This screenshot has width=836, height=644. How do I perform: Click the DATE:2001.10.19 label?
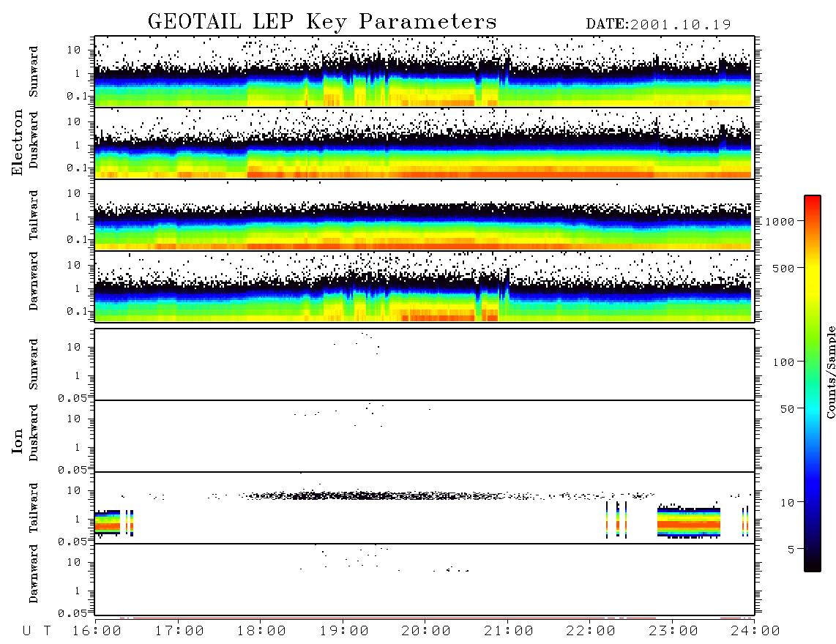tap(658, 25)
